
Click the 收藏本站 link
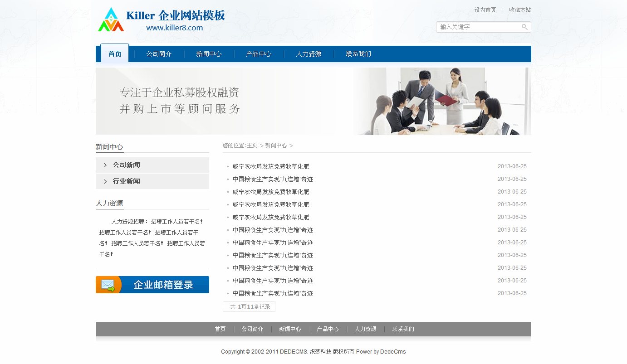[x=519, y=10]
